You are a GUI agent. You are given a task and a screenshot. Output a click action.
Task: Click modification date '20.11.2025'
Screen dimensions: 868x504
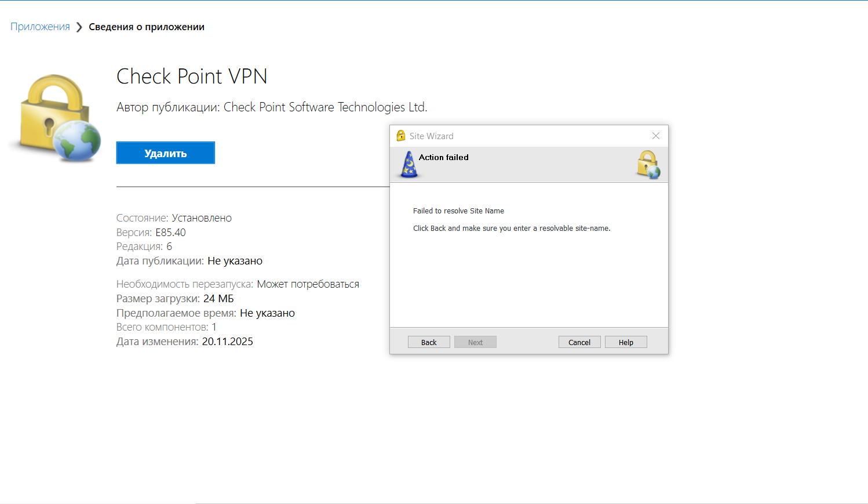coord(228,342)
